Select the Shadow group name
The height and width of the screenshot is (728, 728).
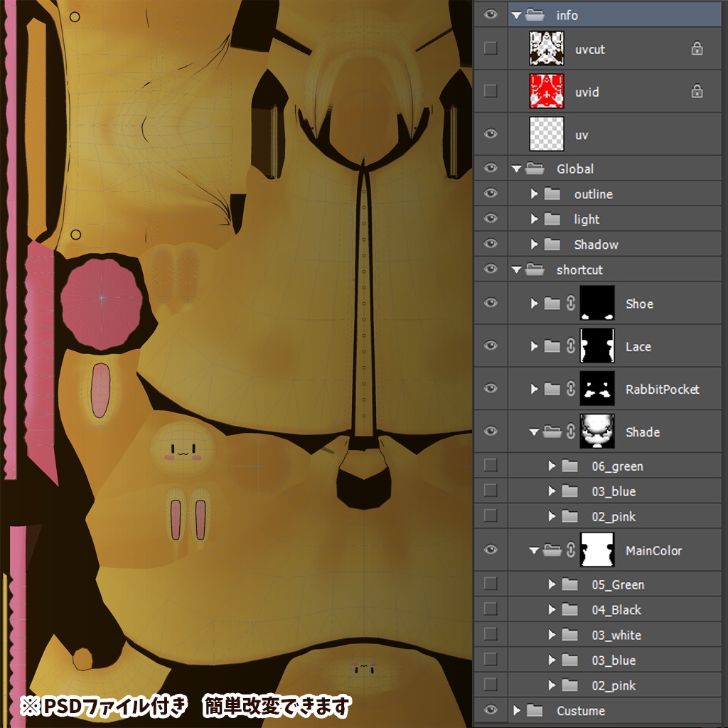pos(596,245)
